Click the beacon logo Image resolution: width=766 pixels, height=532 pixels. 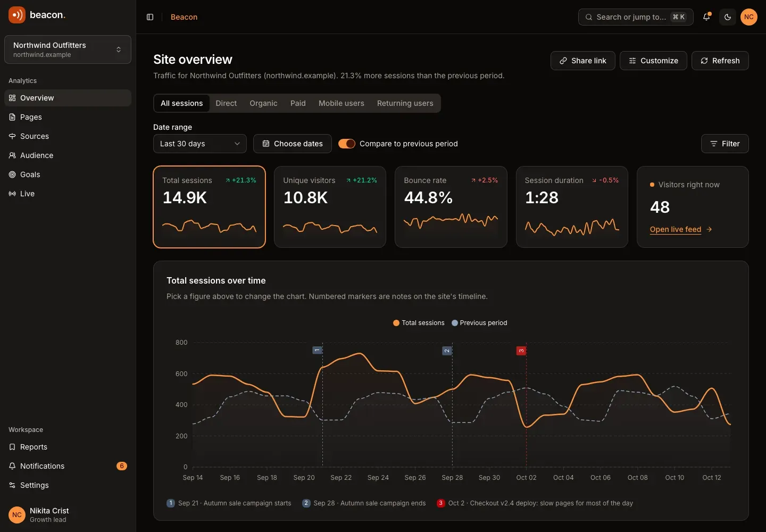(37, 15)
